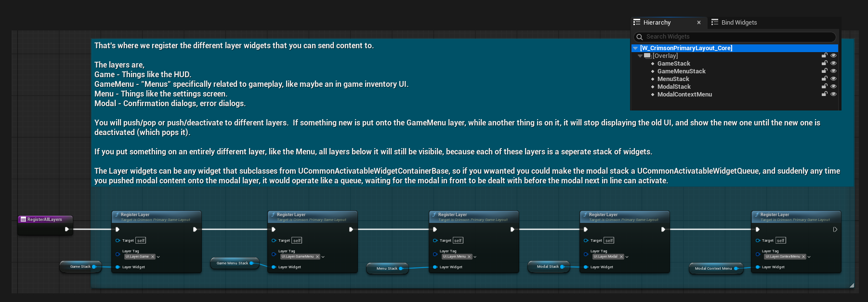Click the lock icon on ModalStack row
The height and width of the screenshot is (302, 868).
point(824,86)
